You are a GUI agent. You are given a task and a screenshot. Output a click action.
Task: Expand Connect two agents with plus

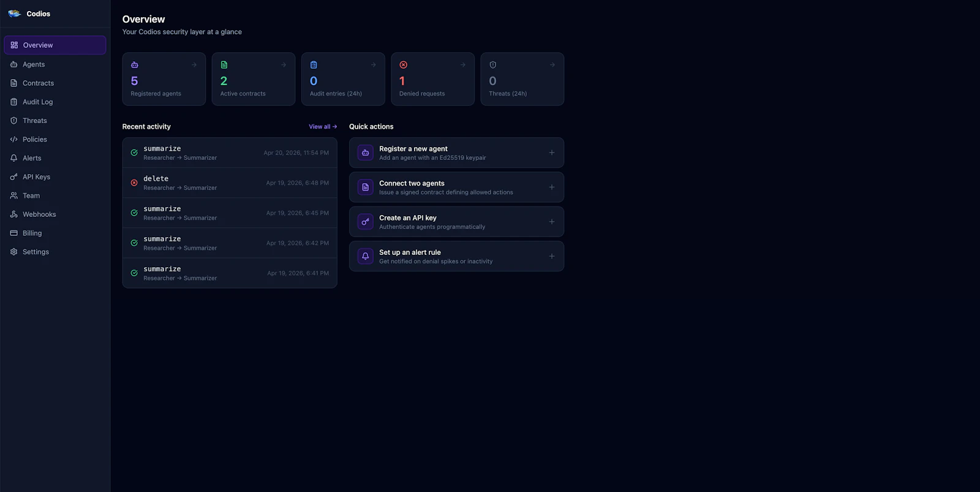552,187
